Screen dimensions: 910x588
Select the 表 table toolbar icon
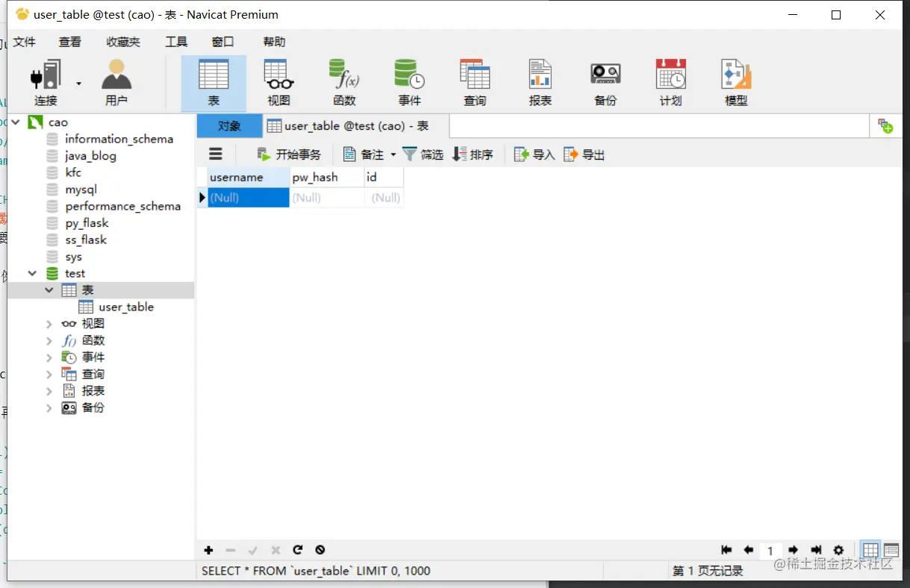coord(214,83)
